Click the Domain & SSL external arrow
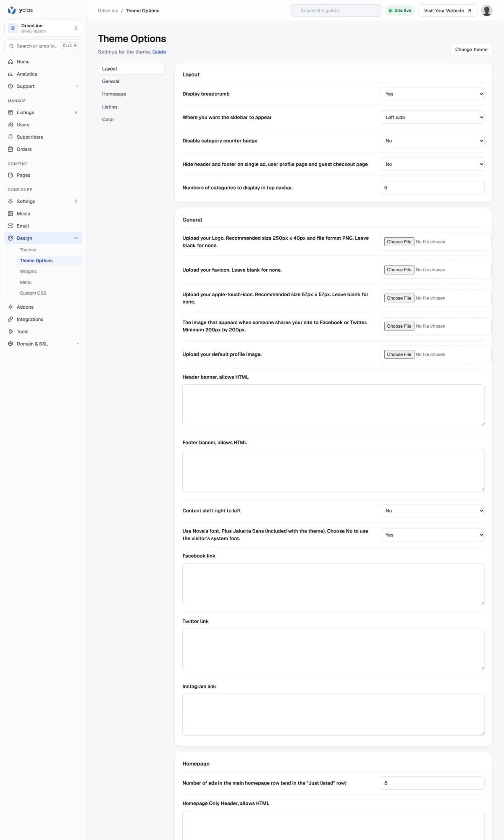Viewport: 504px width, 840px height. tap(77, 344)
